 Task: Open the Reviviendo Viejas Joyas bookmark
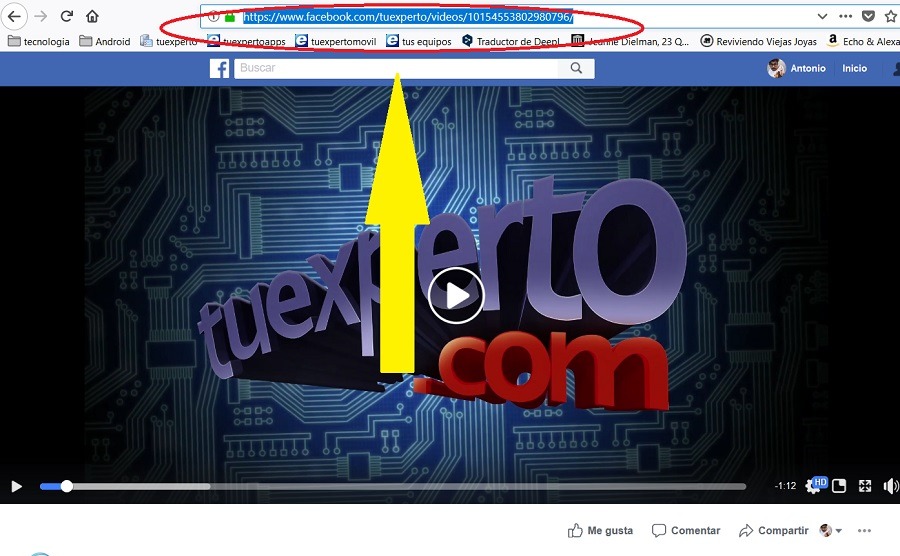pyautogui.click(x=759, y=41)
